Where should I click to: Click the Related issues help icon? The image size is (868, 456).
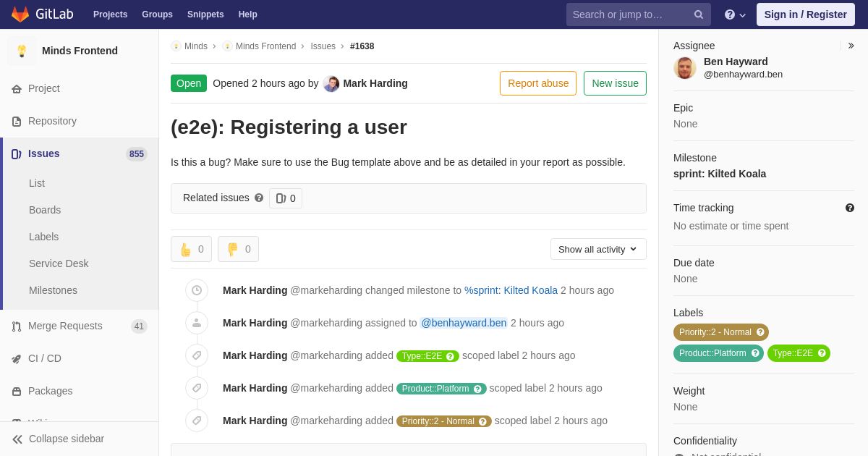(259, 198)
